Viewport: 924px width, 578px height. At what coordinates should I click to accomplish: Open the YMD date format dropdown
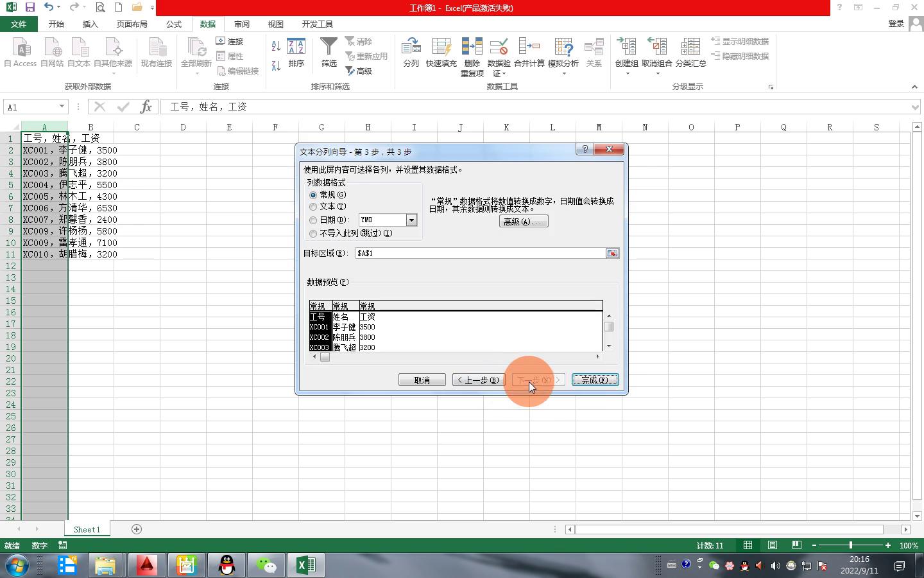(411, 220)
